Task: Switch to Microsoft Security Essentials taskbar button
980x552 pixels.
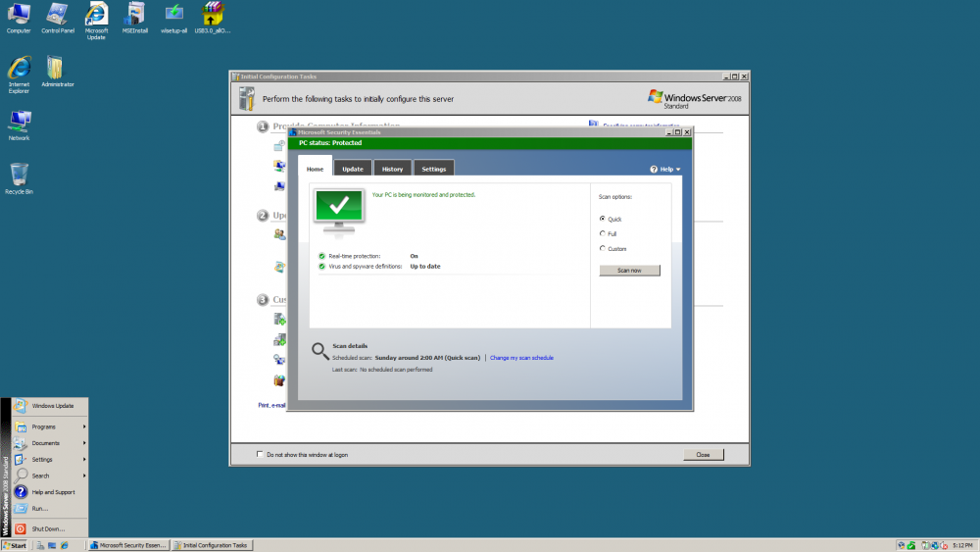Action: [x=128, y=545]
